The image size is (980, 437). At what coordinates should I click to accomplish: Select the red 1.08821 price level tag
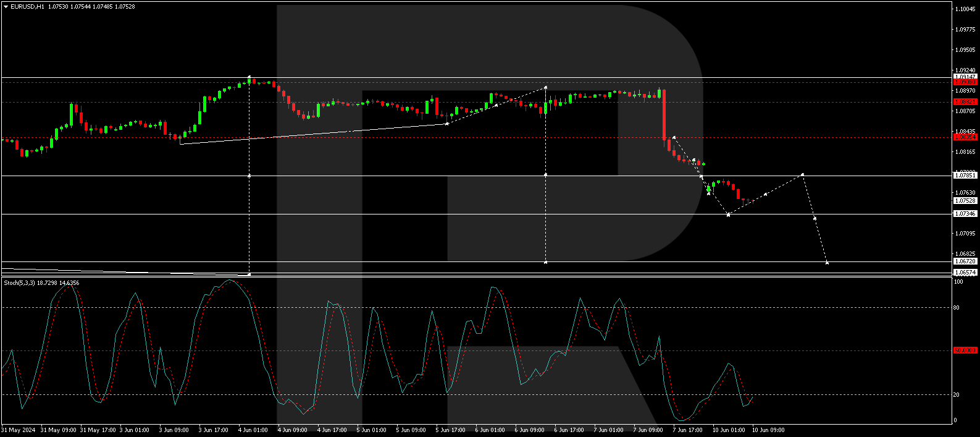pyautogui.click(x=965, y=102)
